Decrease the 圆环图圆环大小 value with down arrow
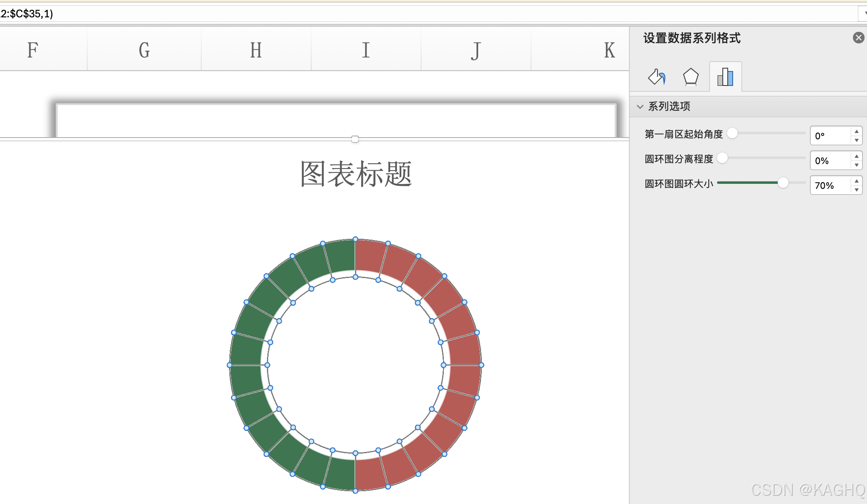The width and height of the screenshot is (867, 504). click(x=857, y=190)
